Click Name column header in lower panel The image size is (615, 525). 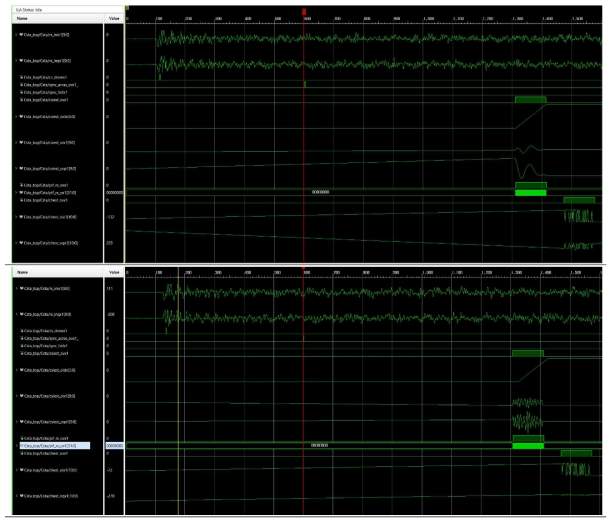[x=58, y=272]
